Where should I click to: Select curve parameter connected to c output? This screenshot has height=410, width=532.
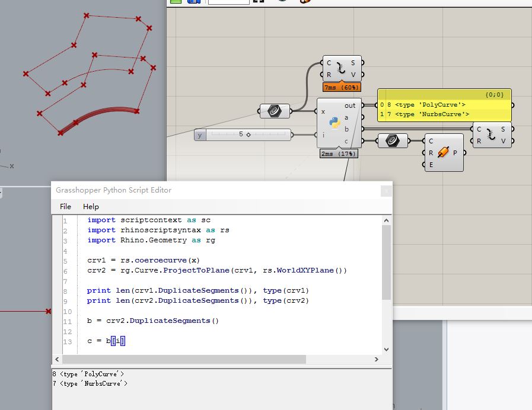[393, 140]
